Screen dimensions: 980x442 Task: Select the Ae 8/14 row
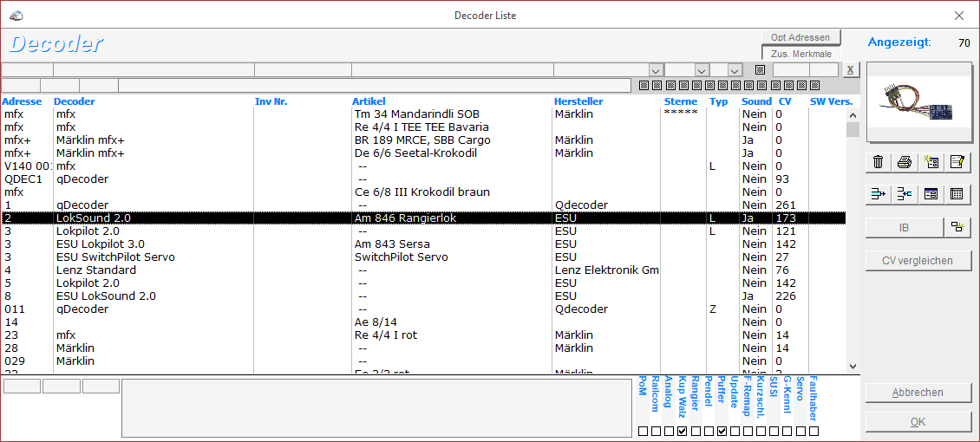424,322
